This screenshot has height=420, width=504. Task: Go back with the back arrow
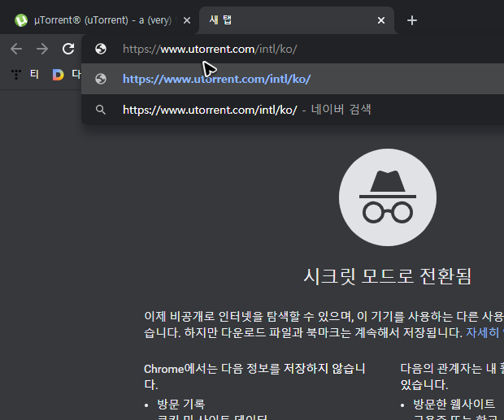tap(16, 49)
